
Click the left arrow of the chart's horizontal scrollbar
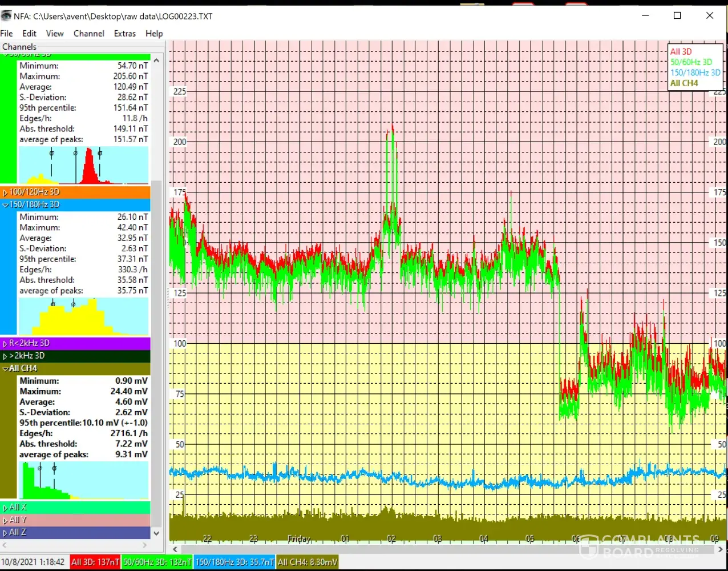point(175,549)
